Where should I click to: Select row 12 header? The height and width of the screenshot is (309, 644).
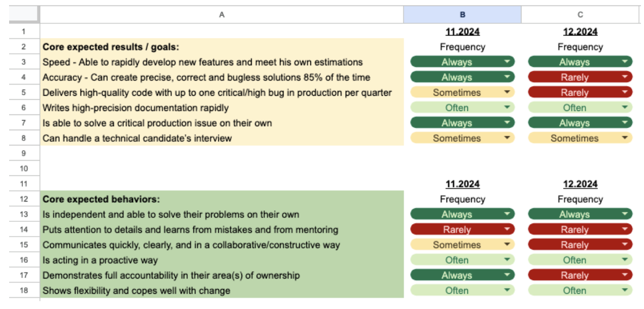coord(24,199)
